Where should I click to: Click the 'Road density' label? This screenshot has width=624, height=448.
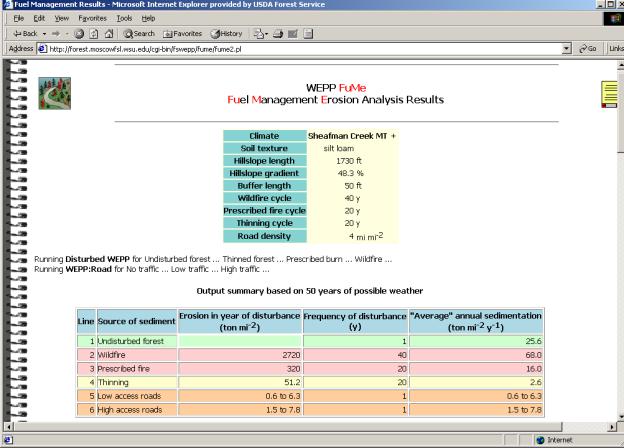coord(264,236)
